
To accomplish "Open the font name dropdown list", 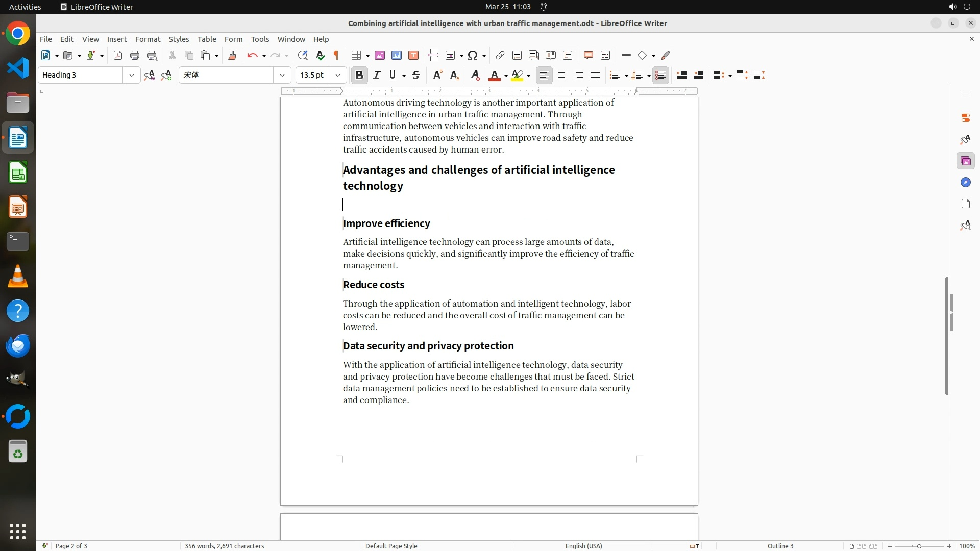I will [x=282, y=76].
